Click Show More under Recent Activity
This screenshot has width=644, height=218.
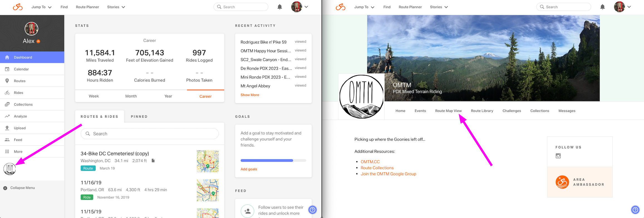pyautogui.click(x=250, y=95)
